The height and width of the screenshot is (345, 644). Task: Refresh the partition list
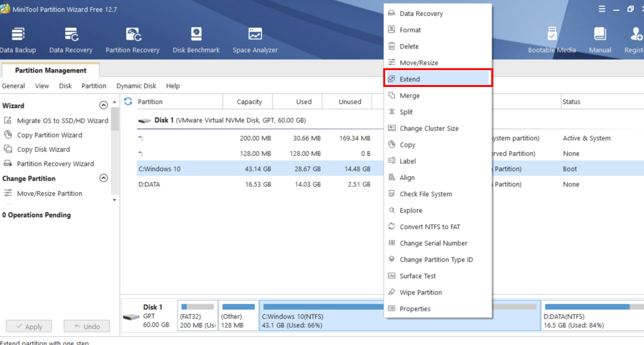tap(128, 101)
